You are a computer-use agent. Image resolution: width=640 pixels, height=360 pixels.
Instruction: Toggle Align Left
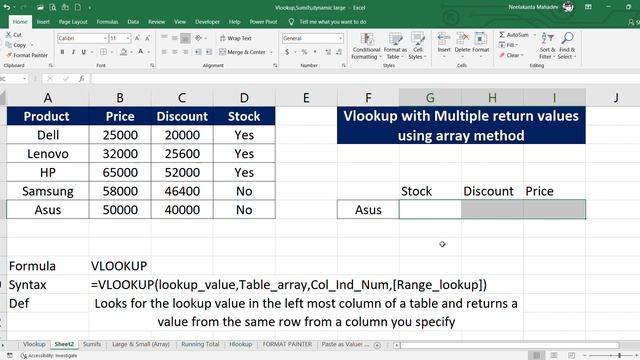point(164,52)
